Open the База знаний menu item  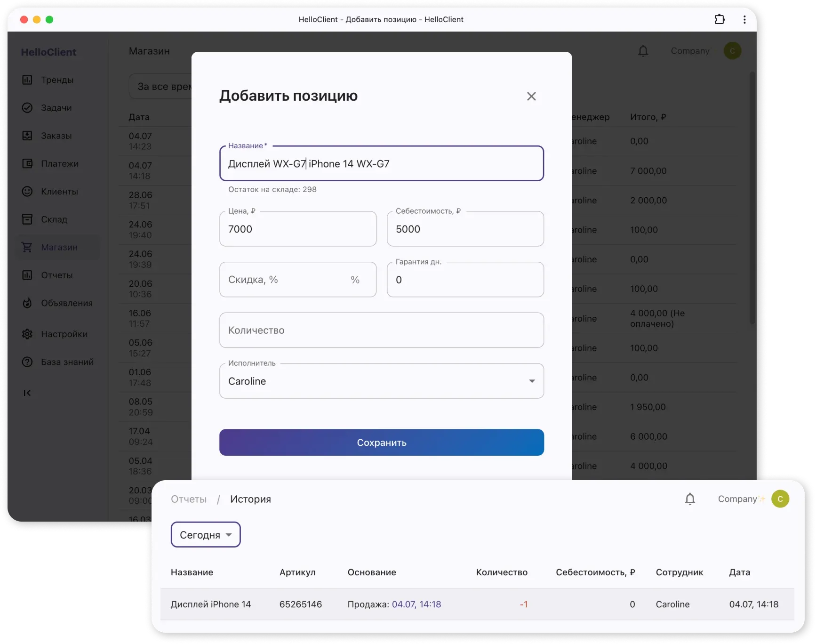coord(67,362)
